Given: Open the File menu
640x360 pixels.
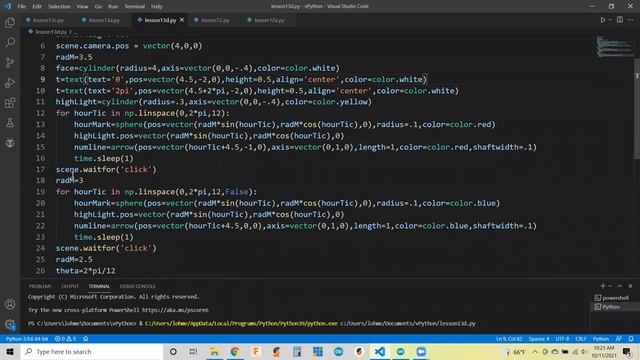Looking at the screenshot, I should click(x=22, y=7).
